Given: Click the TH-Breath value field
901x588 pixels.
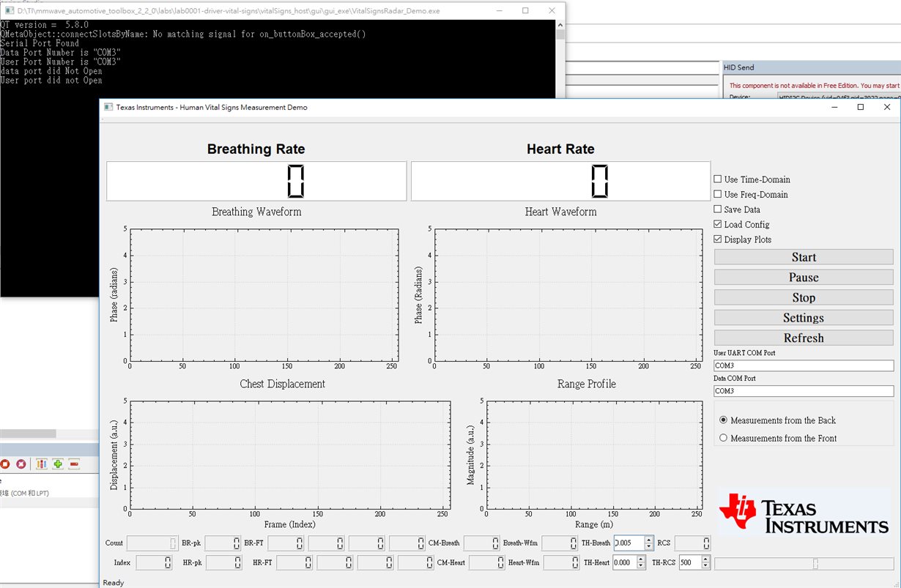Looking at the screenshot, I should click(629, 543).
